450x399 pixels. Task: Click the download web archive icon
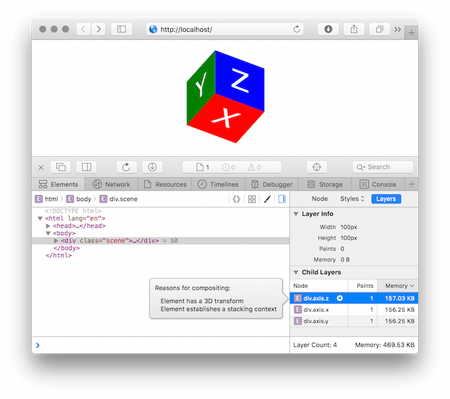coord(152,167)
